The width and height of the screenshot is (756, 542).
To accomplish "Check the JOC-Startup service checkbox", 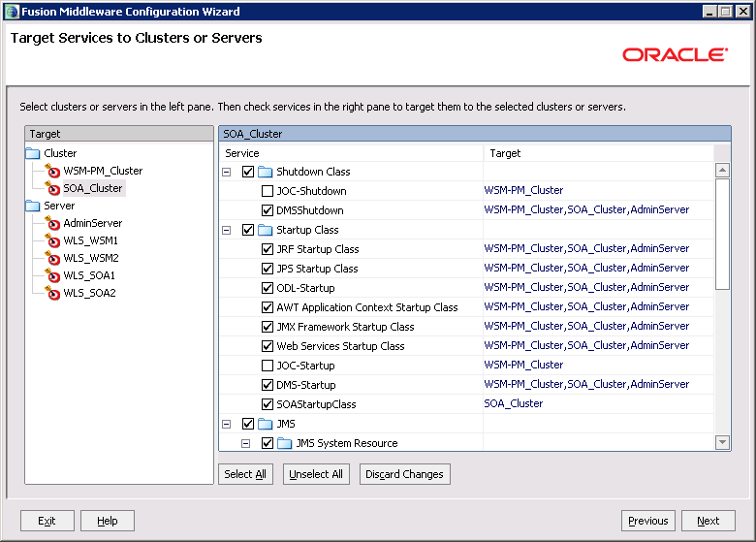I will click(268, 366).
